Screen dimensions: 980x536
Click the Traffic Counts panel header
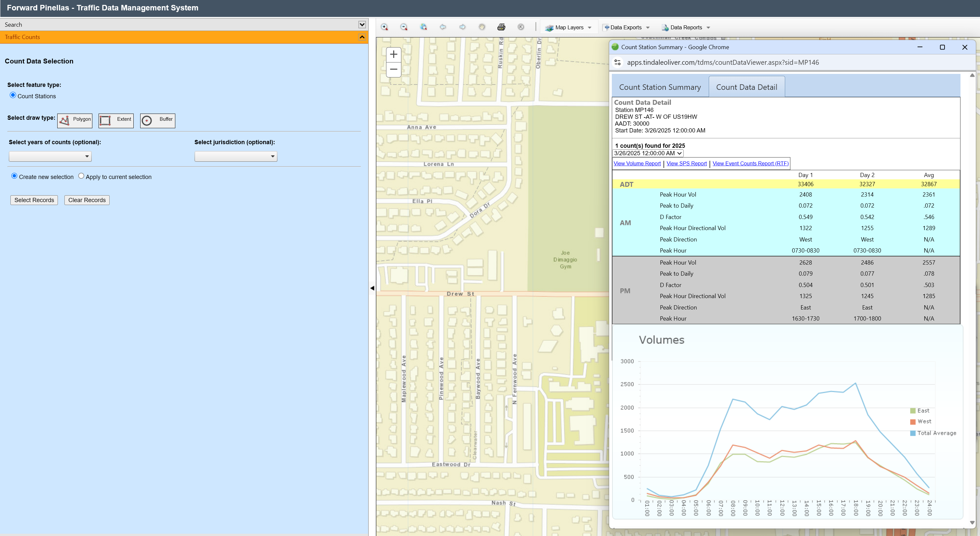(x=184, y=37)
